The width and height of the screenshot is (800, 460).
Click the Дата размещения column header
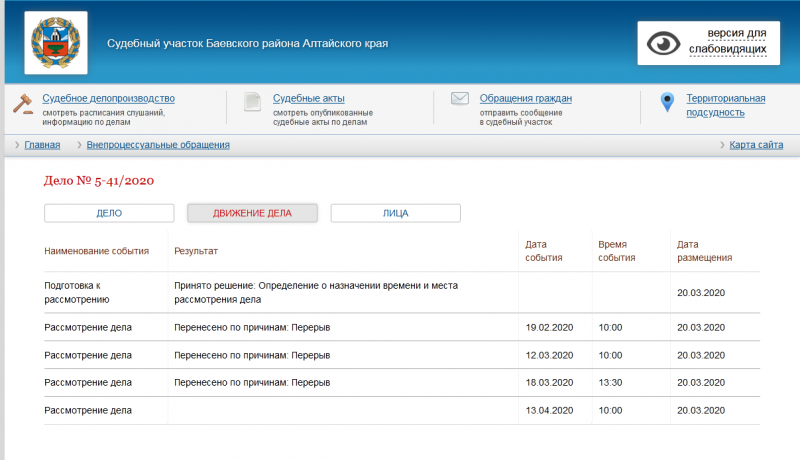click(705, 251)
